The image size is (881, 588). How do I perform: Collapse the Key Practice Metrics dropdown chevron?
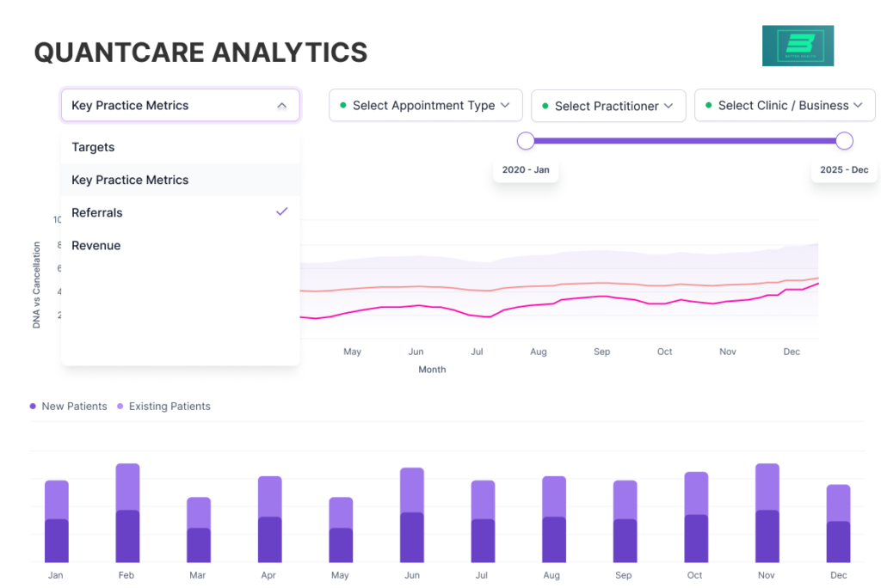[x=281, y=106]
